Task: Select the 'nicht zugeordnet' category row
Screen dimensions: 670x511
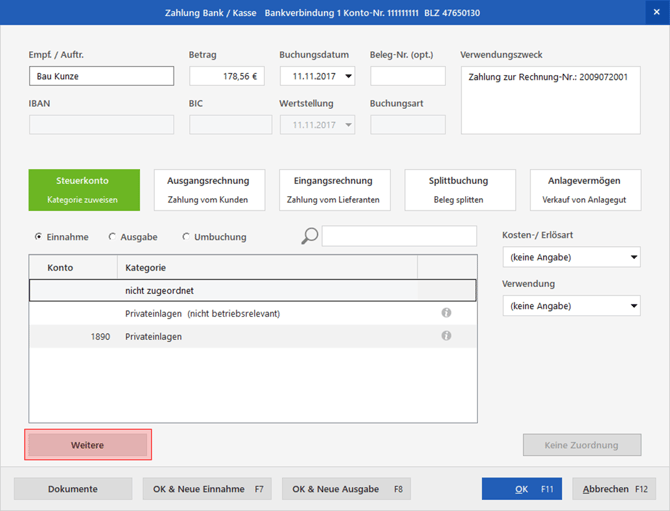Action: 252,291
